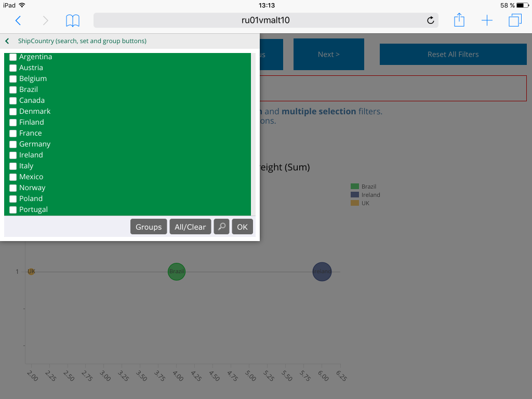Screen dimensions: 532x399
Task: Click the Brazil green legend swatch
Action: tap(355, 187)
